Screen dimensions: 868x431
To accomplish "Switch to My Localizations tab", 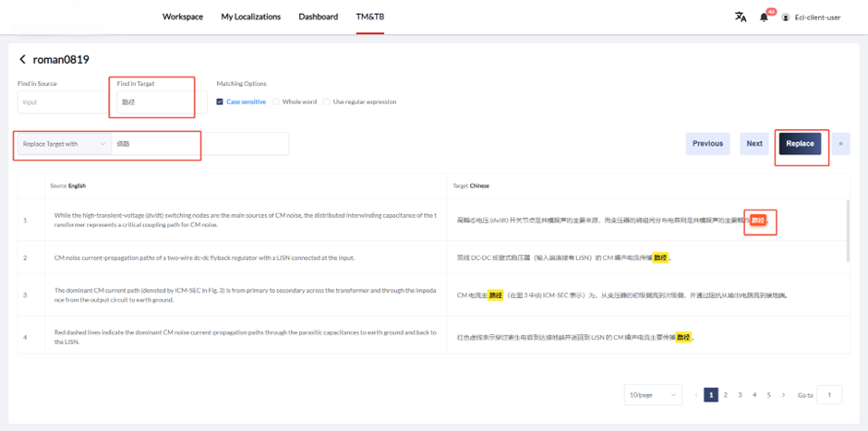I will 250,17.
